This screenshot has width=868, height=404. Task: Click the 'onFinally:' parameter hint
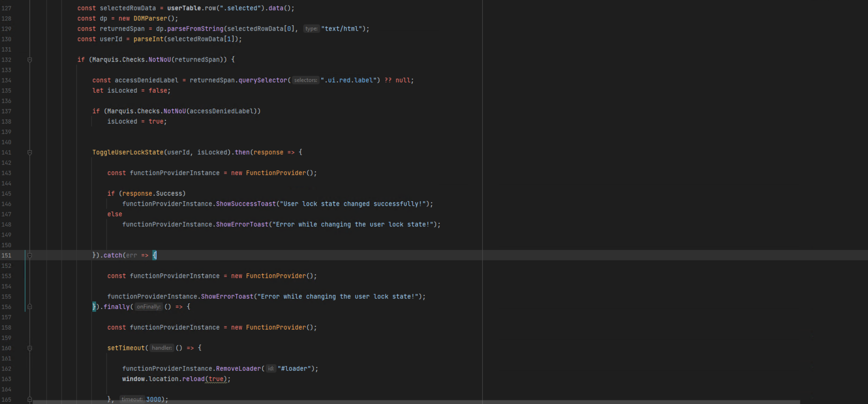[149, 307]
